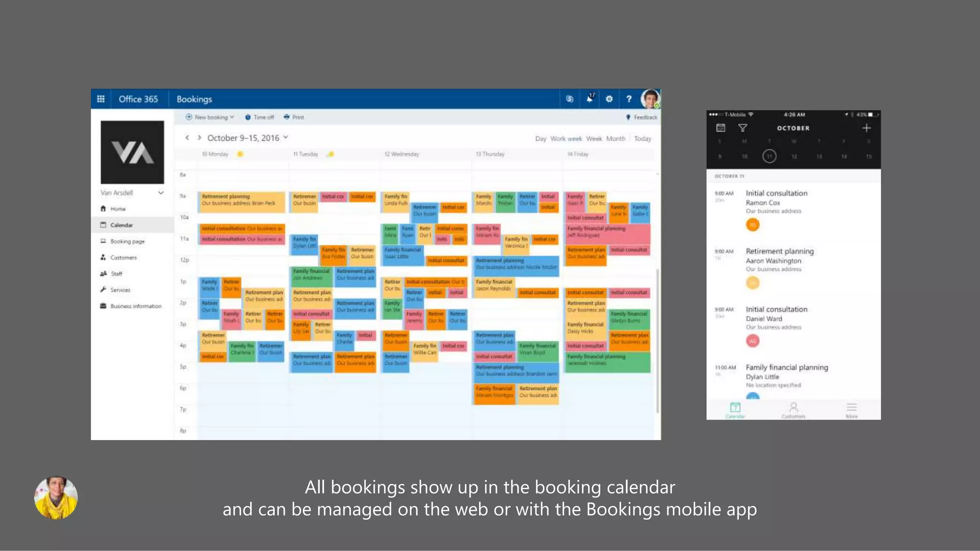Open Wednesday Family financial Isaac Little booking
This screenshot has height=551, width=980.
tap(402, 255)
